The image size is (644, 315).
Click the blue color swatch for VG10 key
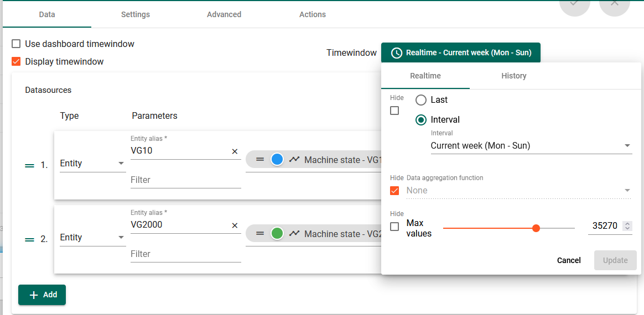[277, 160]
